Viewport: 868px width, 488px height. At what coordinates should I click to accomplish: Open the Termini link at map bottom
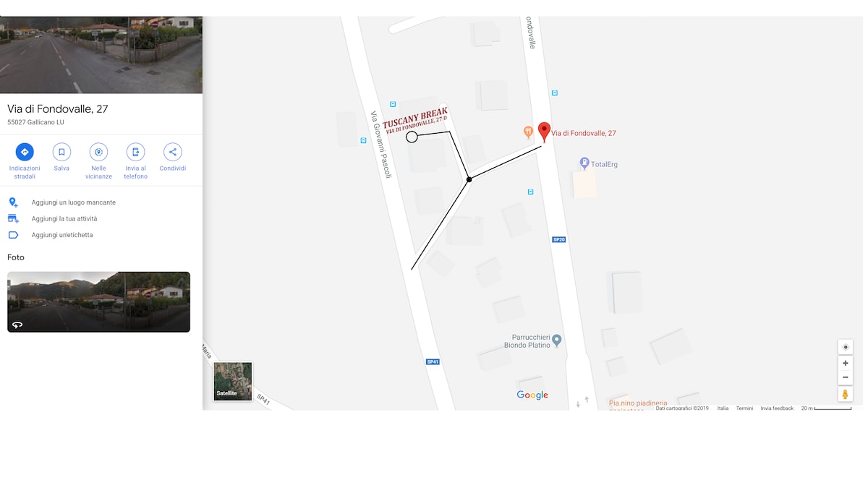click(x=744, y=408)
